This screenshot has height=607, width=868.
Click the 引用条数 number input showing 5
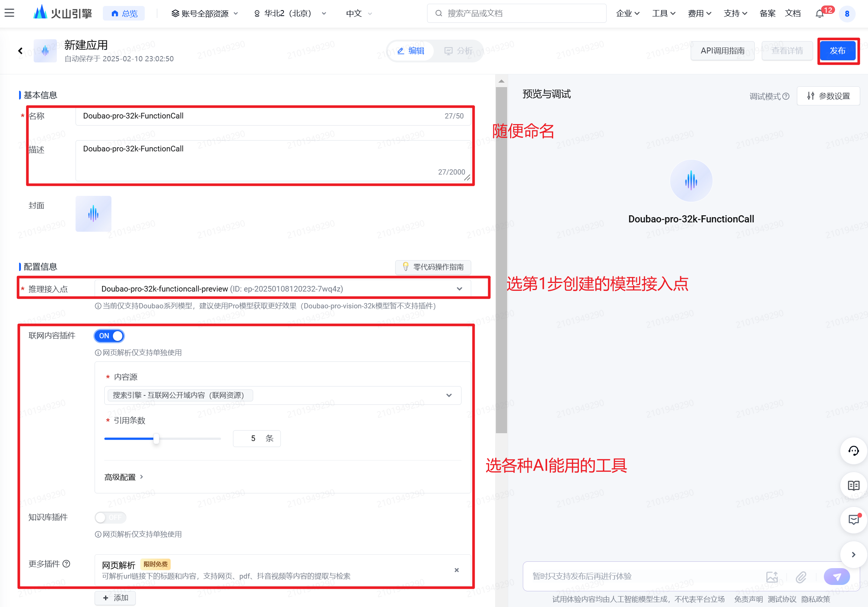257,438
